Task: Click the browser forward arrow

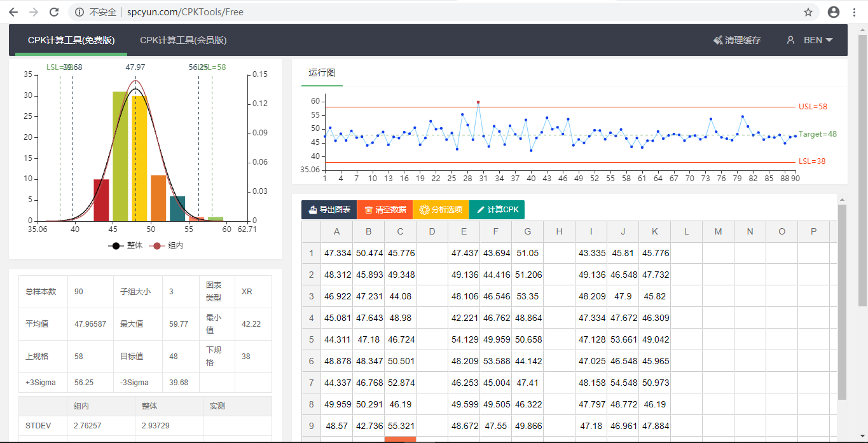Action: point(34,12)
